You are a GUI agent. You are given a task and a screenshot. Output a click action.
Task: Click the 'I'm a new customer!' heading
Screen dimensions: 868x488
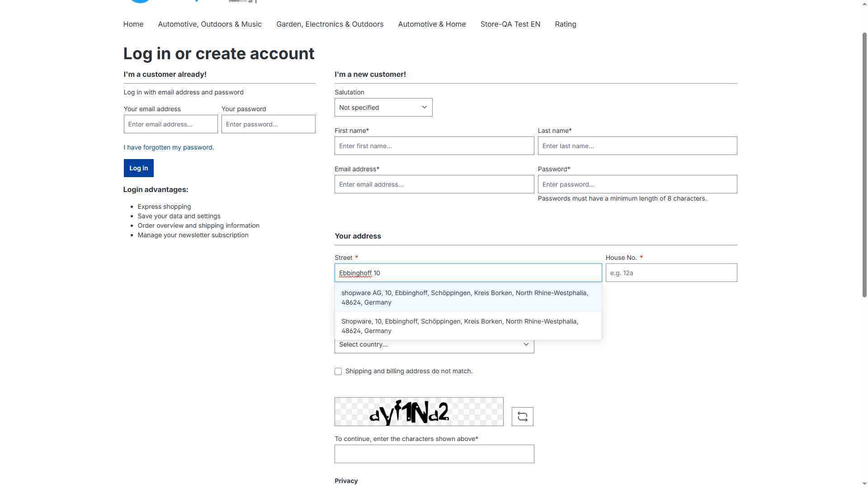coord(370,75)
